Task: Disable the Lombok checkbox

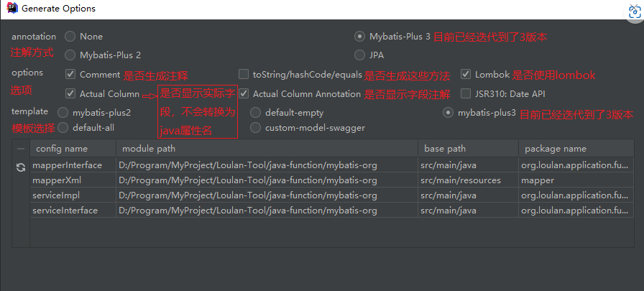Action: click(x=466, y=74)
